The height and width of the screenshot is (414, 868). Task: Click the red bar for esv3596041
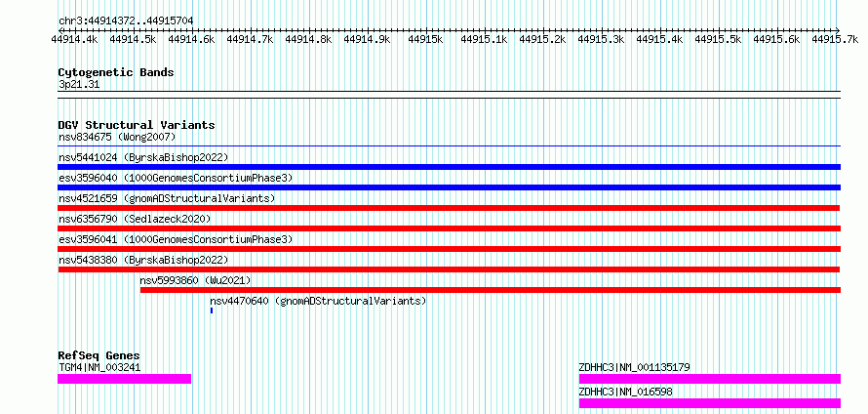[x=449, y=249]
